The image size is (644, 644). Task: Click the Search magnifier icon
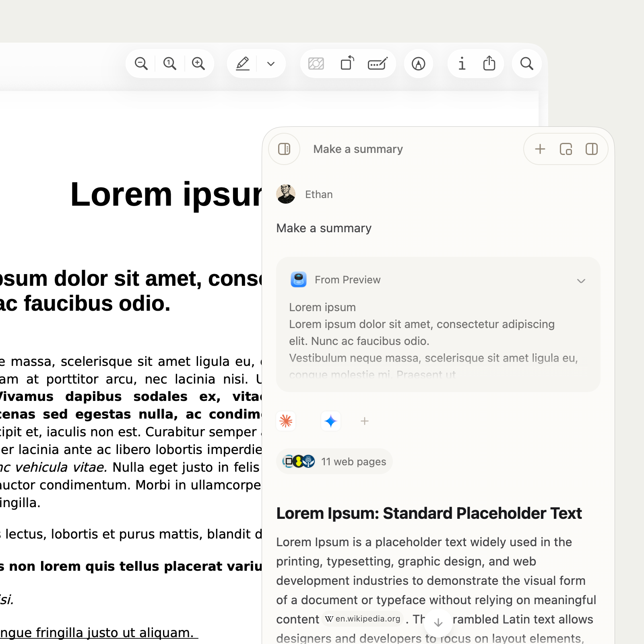[x=526, y=63]
